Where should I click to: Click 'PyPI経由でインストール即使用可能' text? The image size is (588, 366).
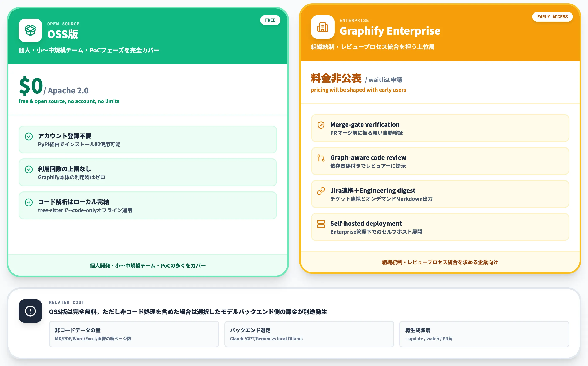[x=79, y=144]
